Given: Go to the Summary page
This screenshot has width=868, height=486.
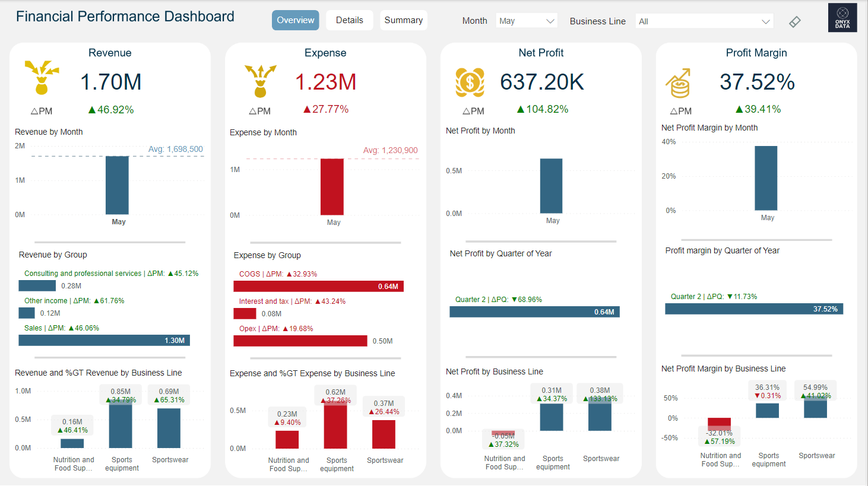Looking at the screenshot, I should [x=403, y=20].
